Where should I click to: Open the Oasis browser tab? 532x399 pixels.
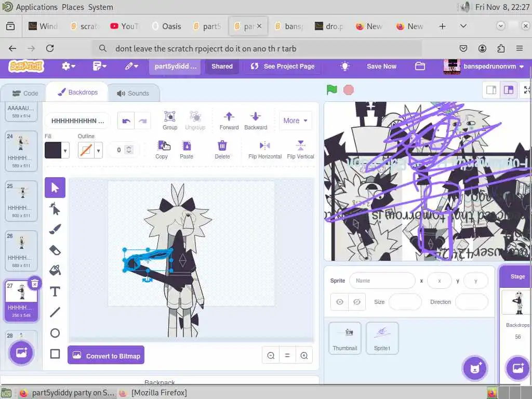click(167, 26)
